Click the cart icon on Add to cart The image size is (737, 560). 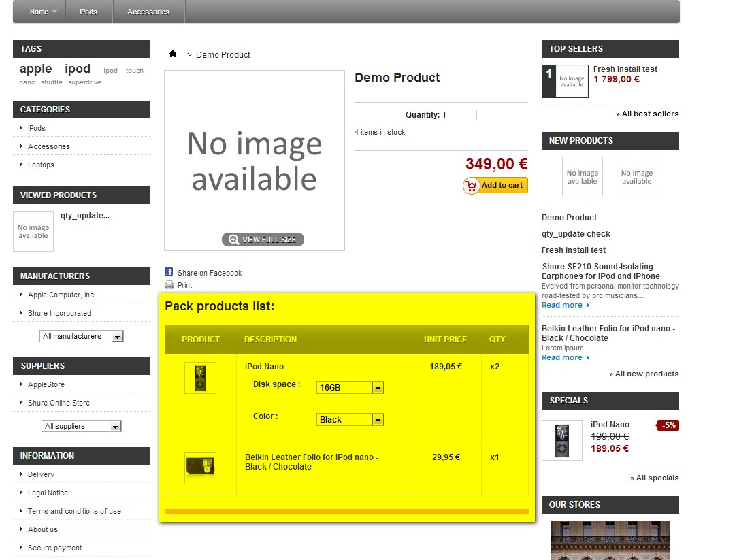point(471,186)
